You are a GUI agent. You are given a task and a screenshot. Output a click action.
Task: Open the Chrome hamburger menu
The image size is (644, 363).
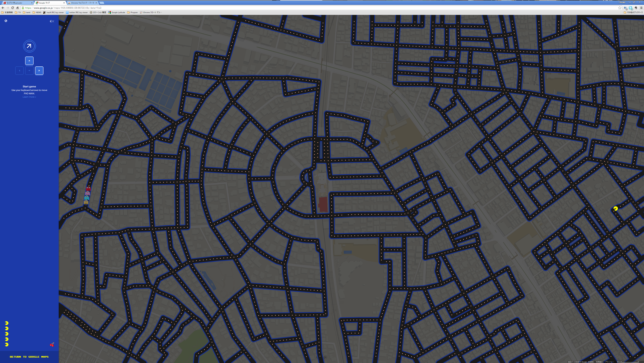(641, 8)
